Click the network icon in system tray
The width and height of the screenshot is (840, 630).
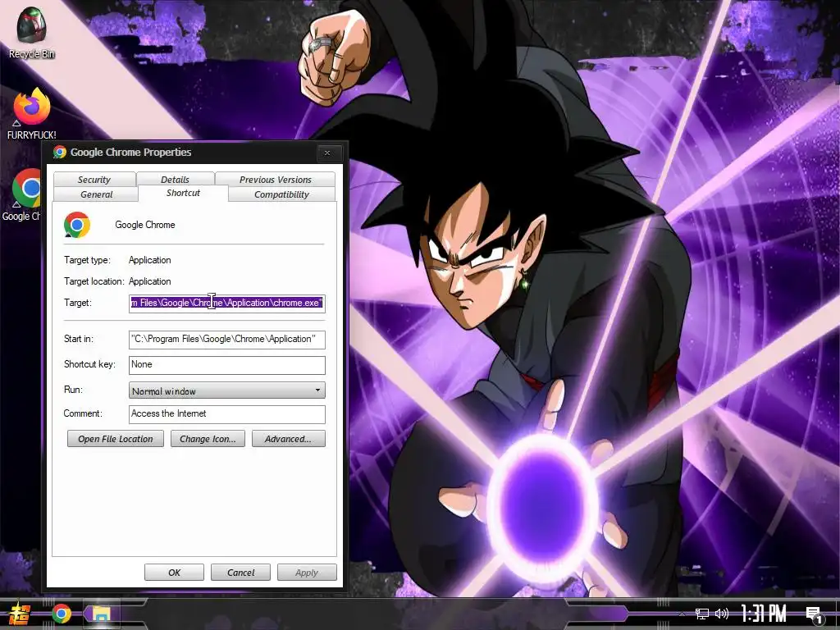click(701, 614)
